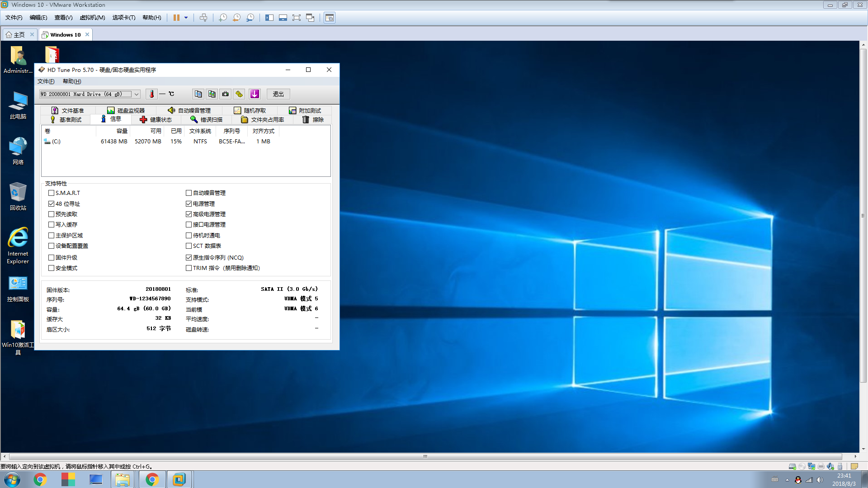The image size is (868, 488).
Task: Expand the dropdown arrow beside pause button
Action: pyautogui.click(x=186, y=18)
